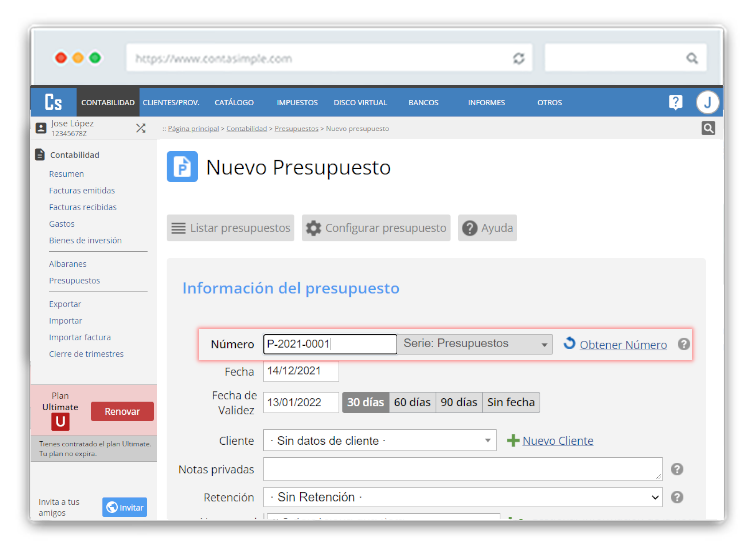Open Facturas recibidas in the sidebar
Viewport: 750px width, 552px height.
tap(83, 207)
